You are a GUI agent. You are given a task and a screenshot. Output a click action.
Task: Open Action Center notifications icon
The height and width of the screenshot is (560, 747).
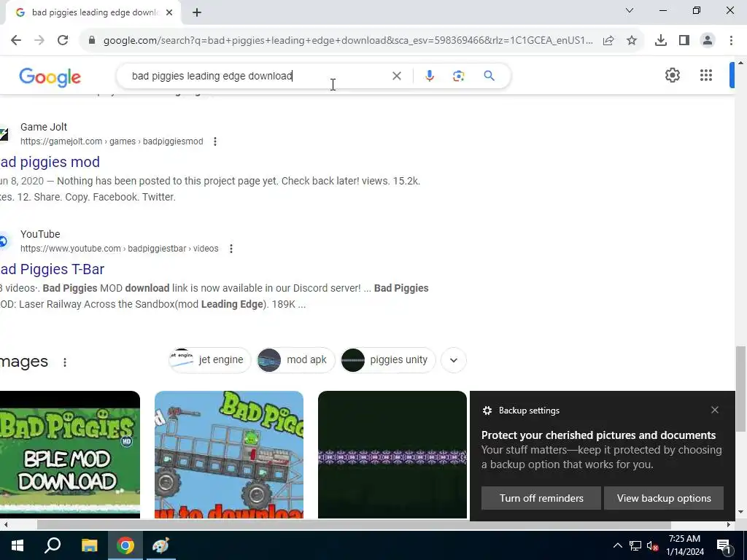724,546
